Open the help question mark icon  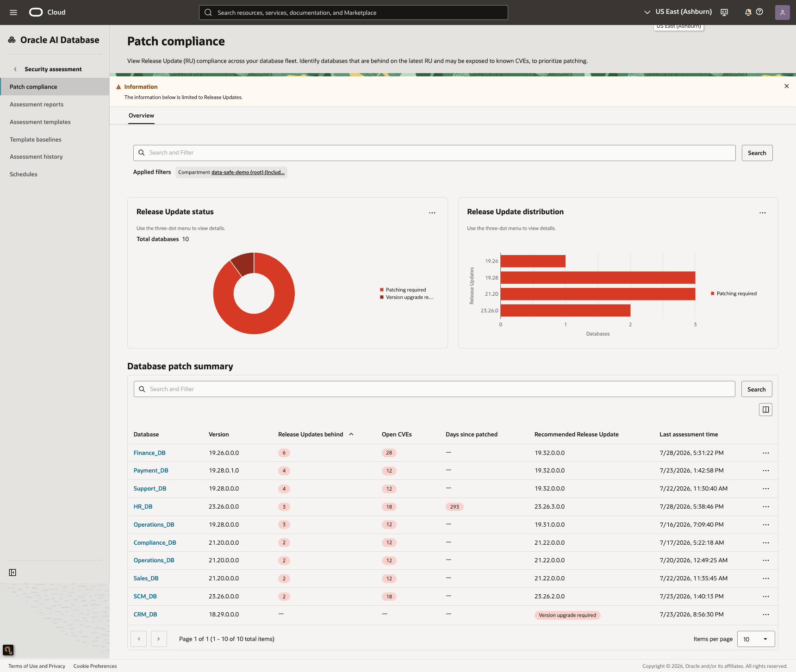point(759,12)
